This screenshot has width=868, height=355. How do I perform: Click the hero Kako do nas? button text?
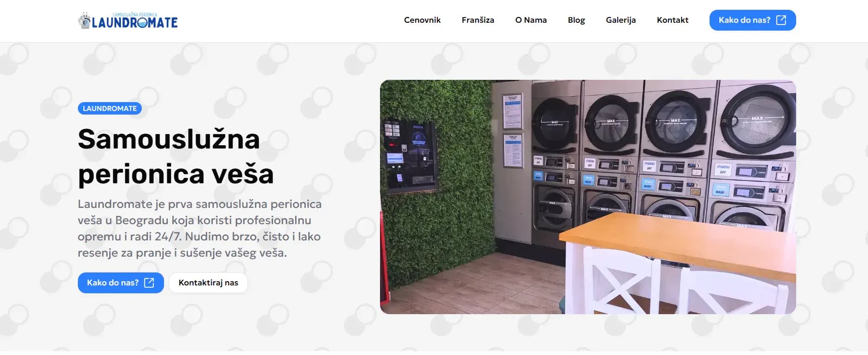click(x=113, y=283)
